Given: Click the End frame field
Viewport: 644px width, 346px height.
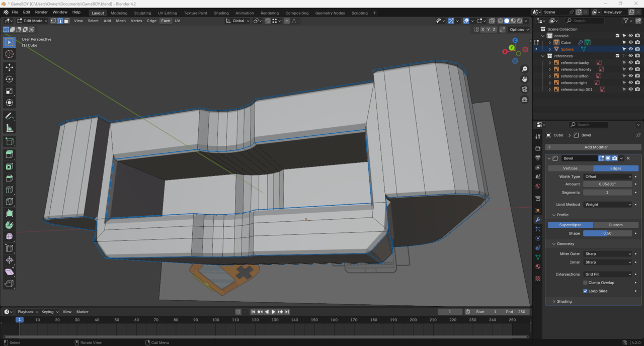Looking at the screenshot, I should (x=515, y=312).
